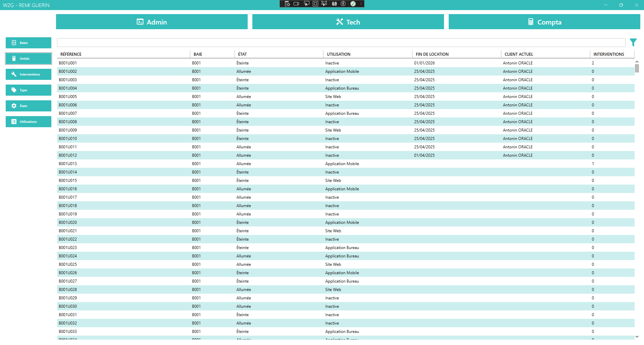Sort by CLIENT ACTUEL column header
The height and width of the screenshot is (345, 644).
546,54
